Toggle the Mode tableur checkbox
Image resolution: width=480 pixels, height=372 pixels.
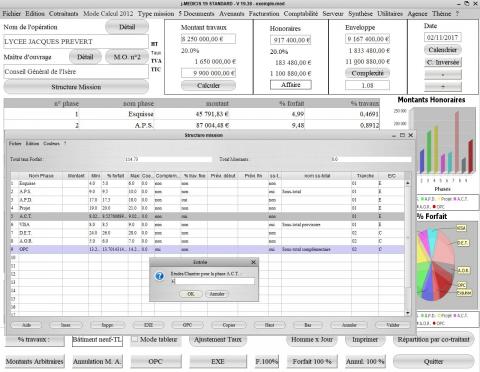pos(134,339)
